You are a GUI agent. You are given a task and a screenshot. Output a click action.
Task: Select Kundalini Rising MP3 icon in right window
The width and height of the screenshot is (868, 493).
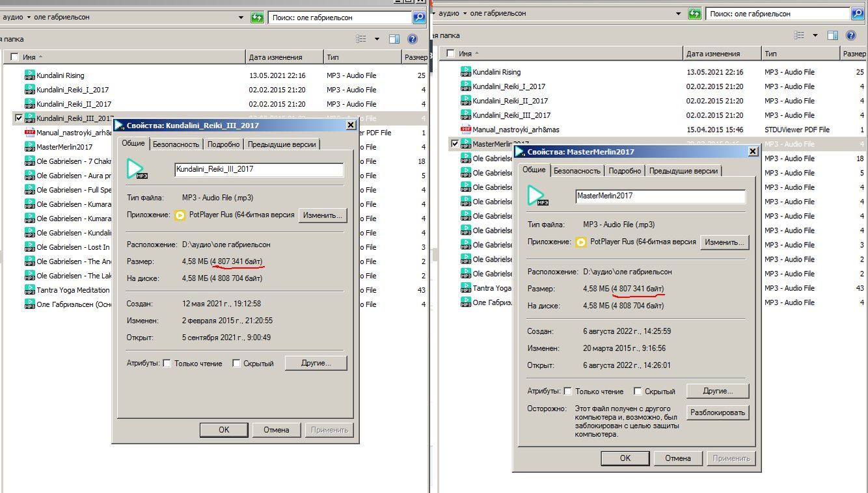pyautogui.click(x=466, y=72)
